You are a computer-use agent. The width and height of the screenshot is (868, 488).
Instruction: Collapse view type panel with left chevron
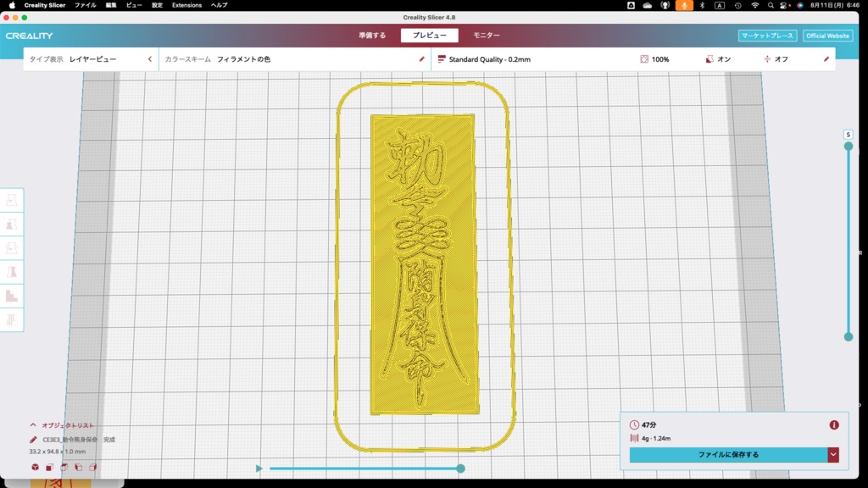pyautogui.click(x=149, y=59)
